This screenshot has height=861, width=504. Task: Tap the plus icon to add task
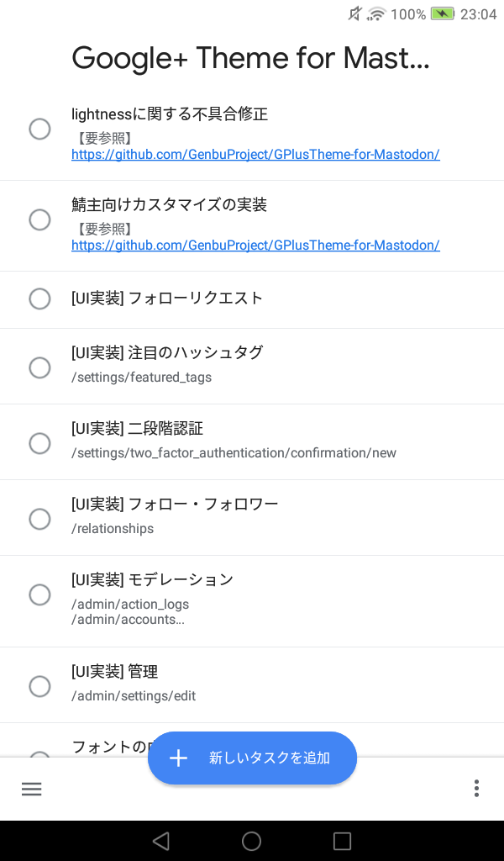point(178,758)
